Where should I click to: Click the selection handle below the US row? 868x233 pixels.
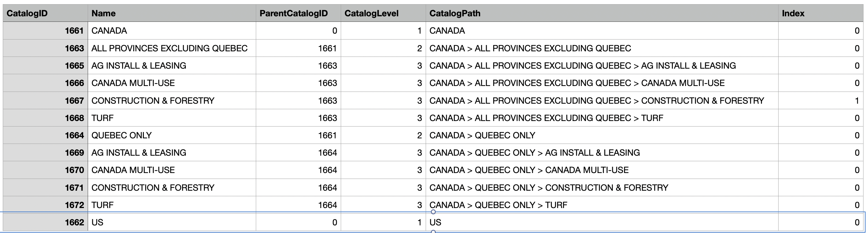point(433,232)
